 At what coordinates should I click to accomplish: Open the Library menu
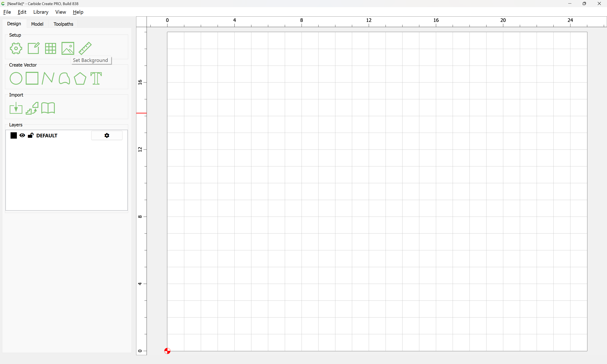click(x=41, y=12)
